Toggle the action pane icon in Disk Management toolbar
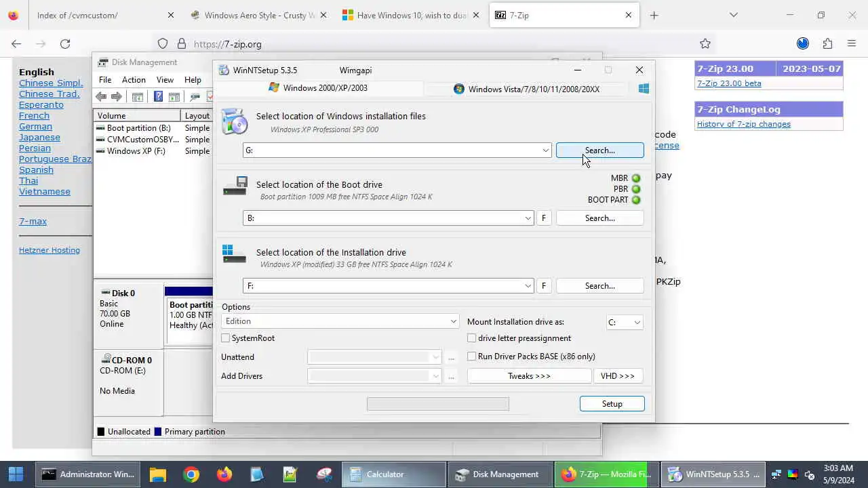 pos(174,97)
